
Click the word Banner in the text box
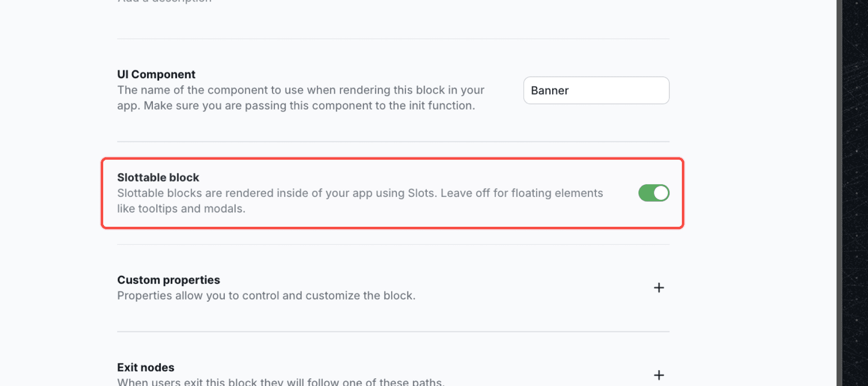pyautogui.click(x=550, y=91)
